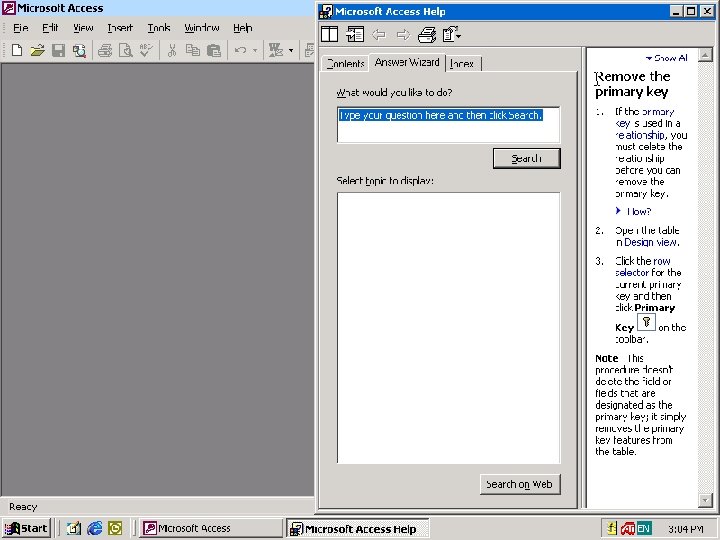Open the Help Options dropdown icon
Screen dimensions: 720x540
tap(451, 34)
